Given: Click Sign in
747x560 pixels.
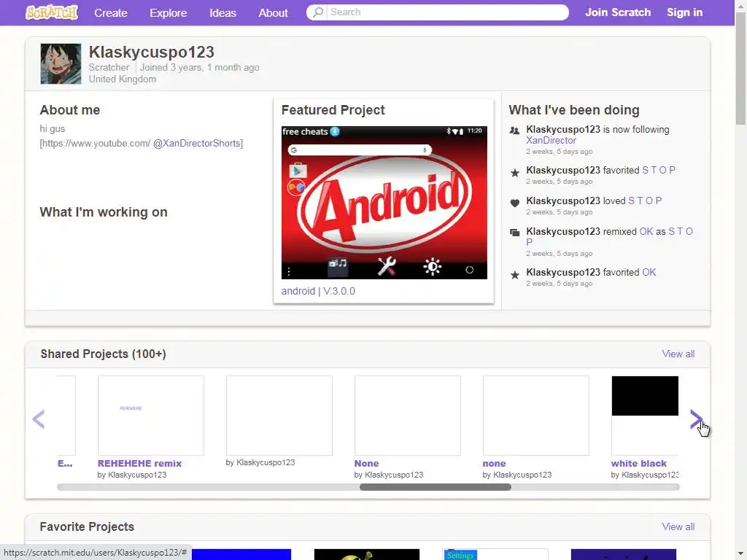Looking at the screenshot, I should tap(684, 12).
